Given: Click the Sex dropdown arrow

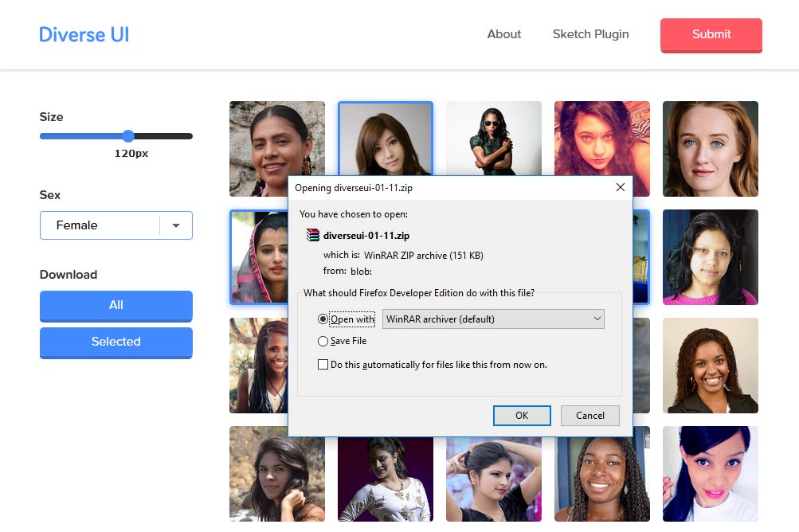Looking at the screenshot, I should pyautogui.click(x=176, y=226).
